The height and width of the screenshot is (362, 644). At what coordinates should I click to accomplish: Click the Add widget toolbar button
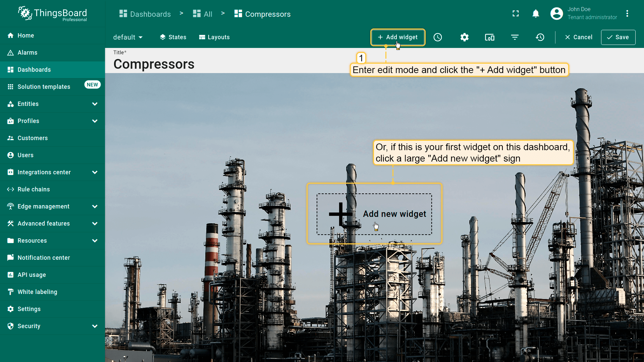(398, 37)
